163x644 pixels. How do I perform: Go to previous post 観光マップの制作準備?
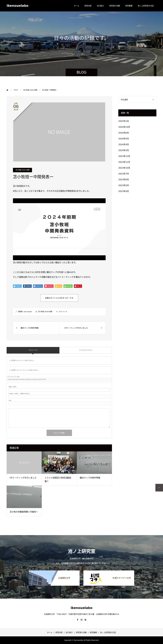pos(36,328)
